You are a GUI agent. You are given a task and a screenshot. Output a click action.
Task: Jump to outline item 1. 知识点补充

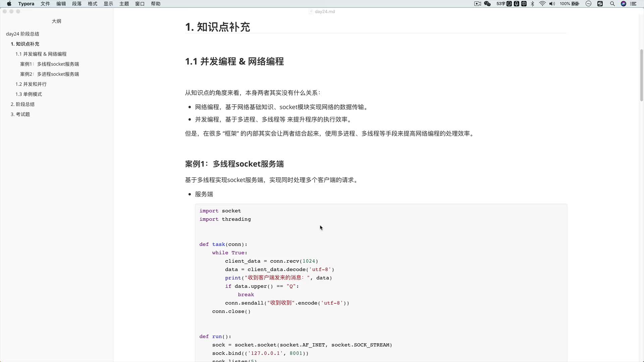pos(25,44)
